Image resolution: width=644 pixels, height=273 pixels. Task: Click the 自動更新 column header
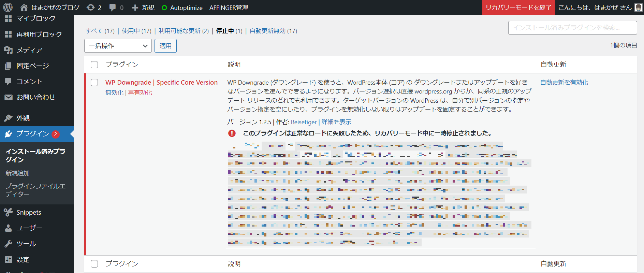tap(553, 64)
